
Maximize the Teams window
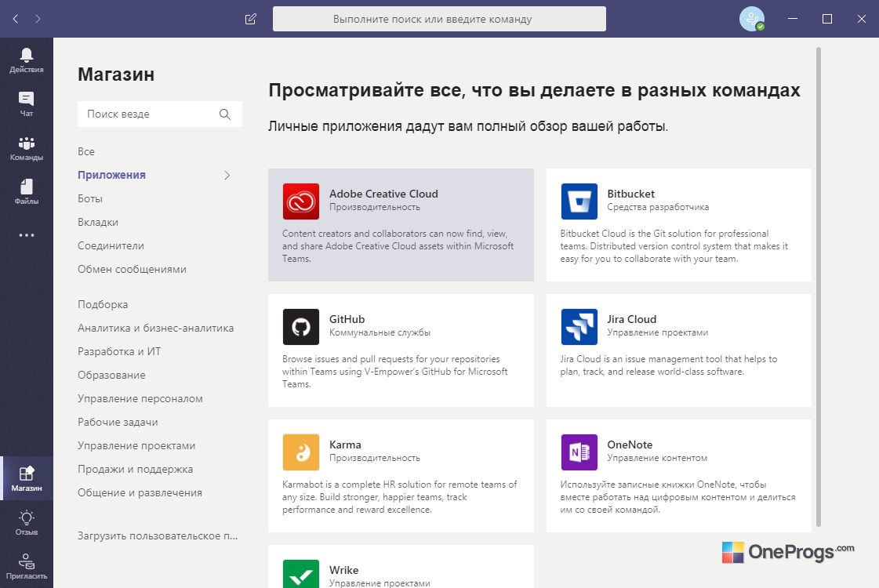tap(827, 19)
